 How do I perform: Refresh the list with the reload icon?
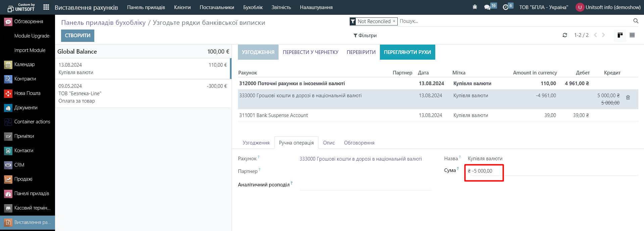565,35
